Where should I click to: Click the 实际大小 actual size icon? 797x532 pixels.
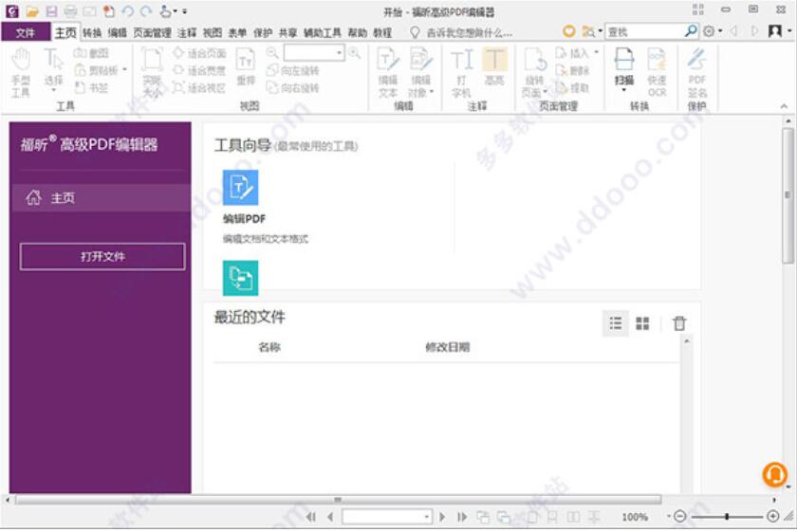click(152, 73)
